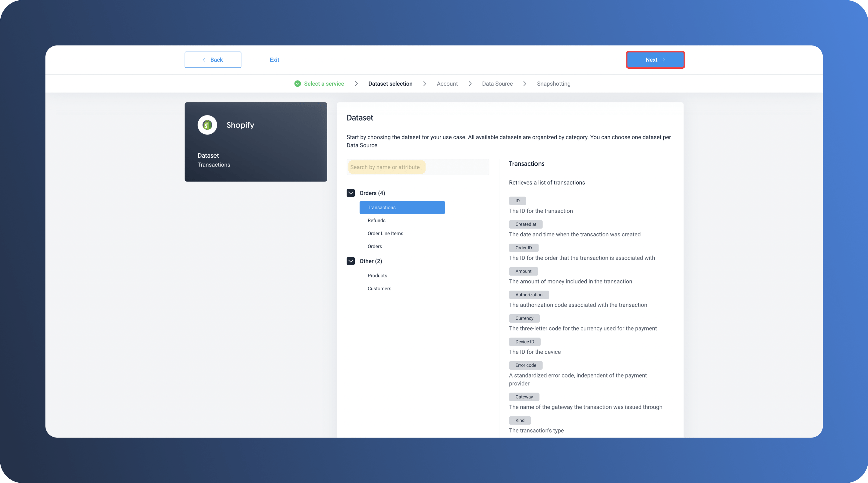Toggle the Other (2) category checkbox
This screenshot has height=483, width=868.
tap(351, 260)
